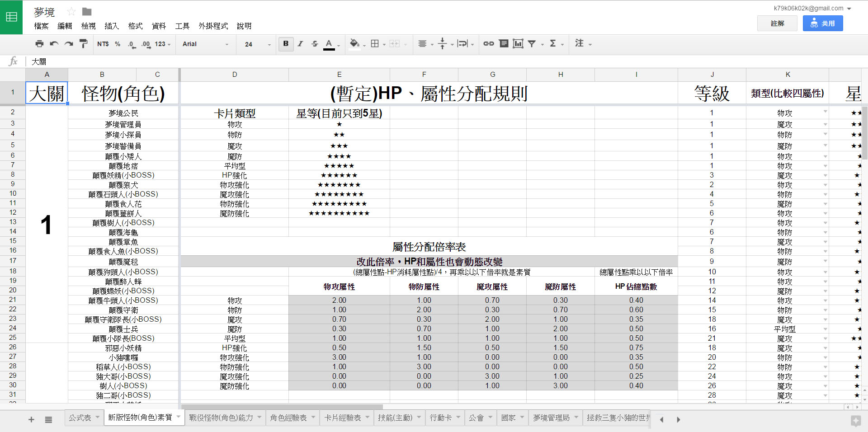Screen dimensions: 868x432
Task: Open the Arial font dropdown
Action: 205,44
